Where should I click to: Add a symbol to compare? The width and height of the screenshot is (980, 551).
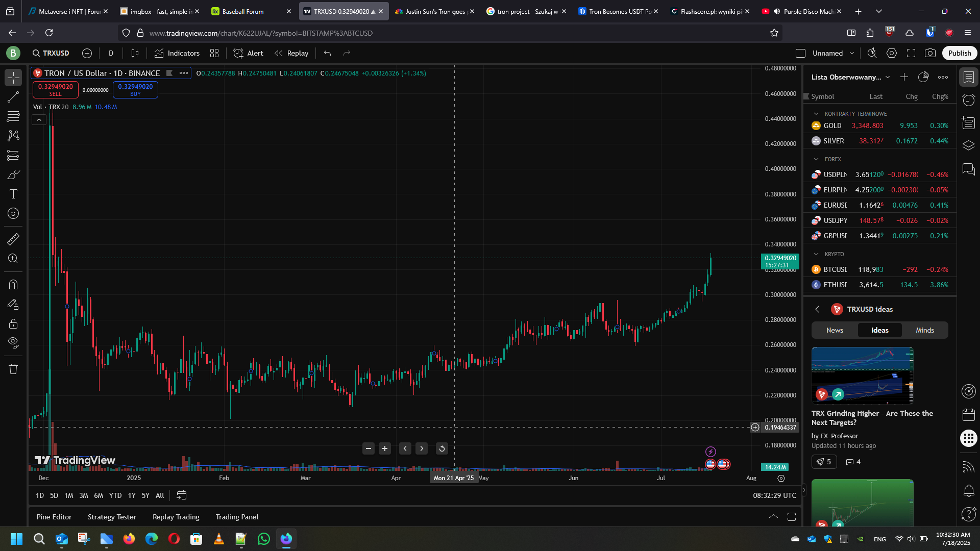point(87,53)
